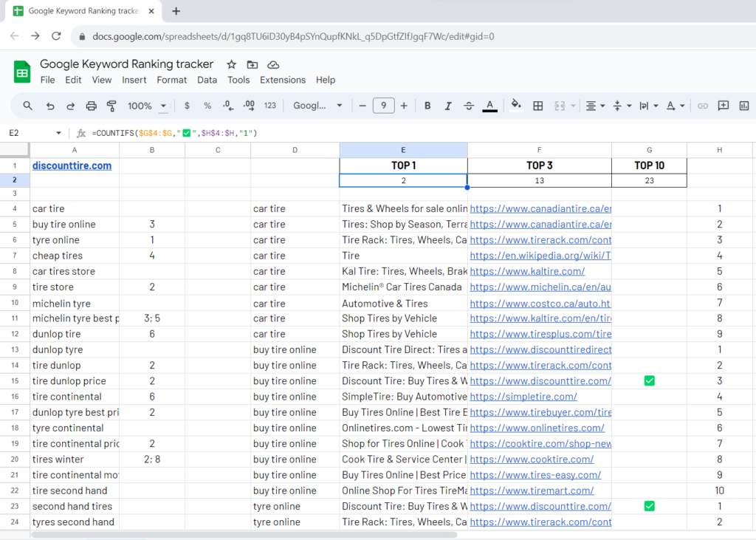
Task: Open the File menu
Action: [47, 80]
